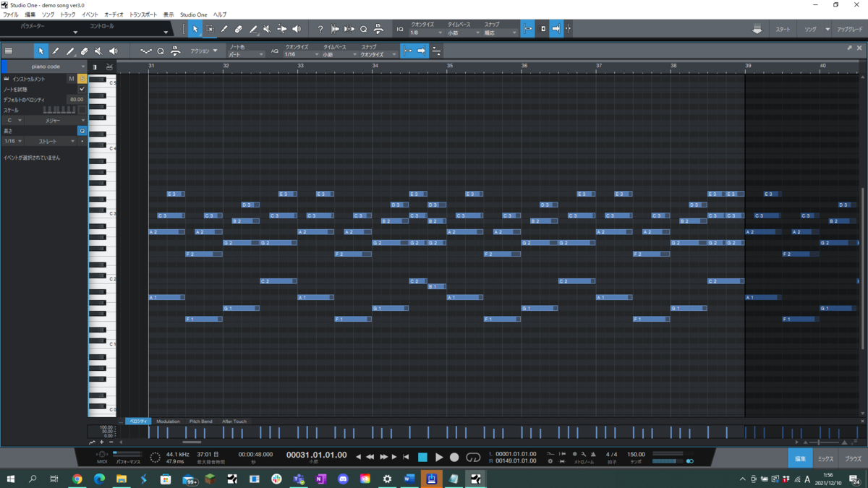
Task: Click the Play button in transport
Action: pos(439,457)
